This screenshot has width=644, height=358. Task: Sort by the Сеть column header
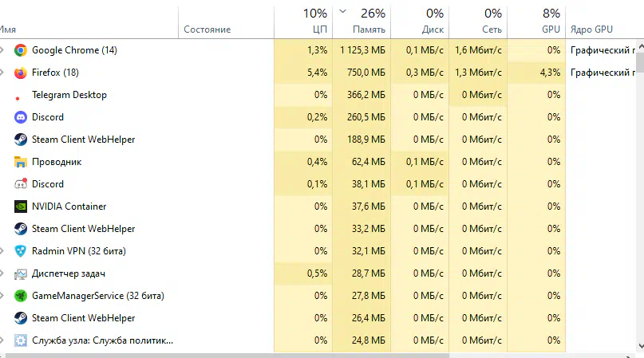coord(478,22)
